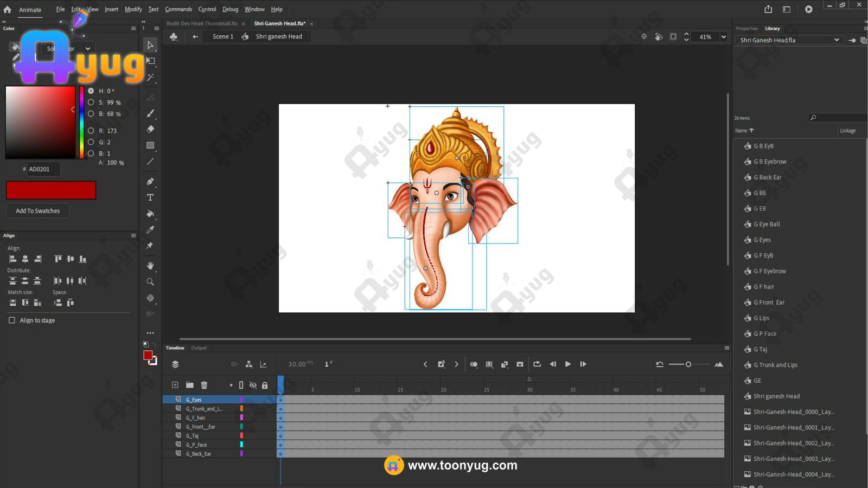Image resolution: width=868 pixels, height=488 pixels.
Task: Select the Free Transform tool
Action: pyautogui.click(x=151, y=61)
